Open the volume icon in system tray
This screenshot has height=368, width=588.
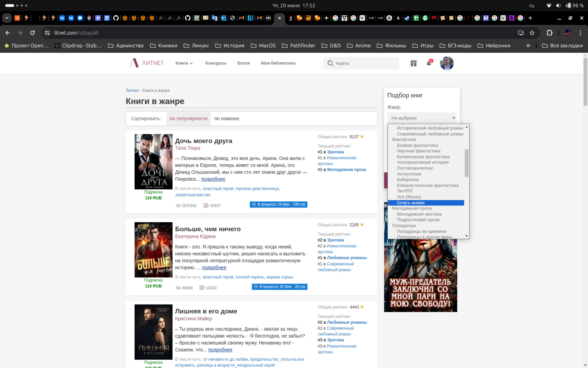(558, 5)
